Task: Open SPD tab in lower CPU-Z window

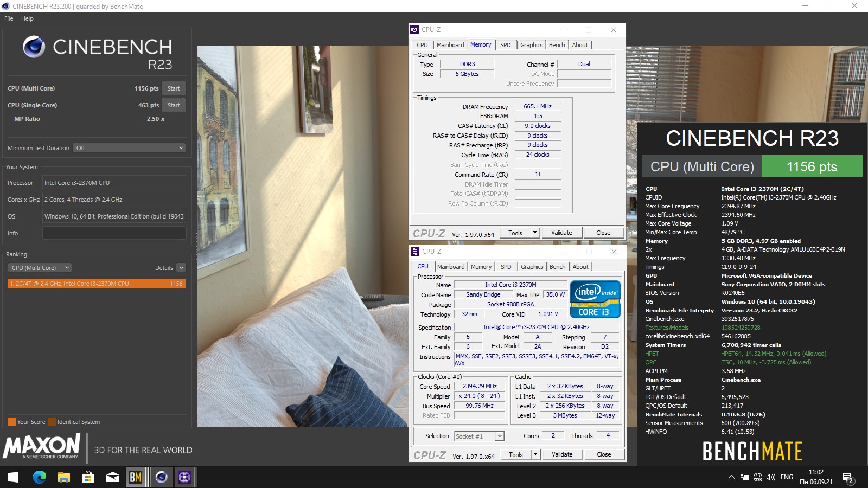Action: pos(506,267)
